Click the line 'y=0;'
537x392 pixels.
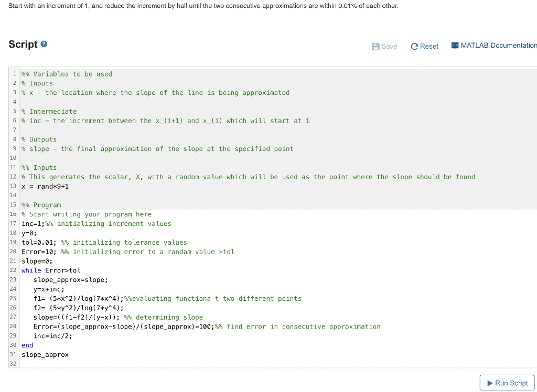29,233
